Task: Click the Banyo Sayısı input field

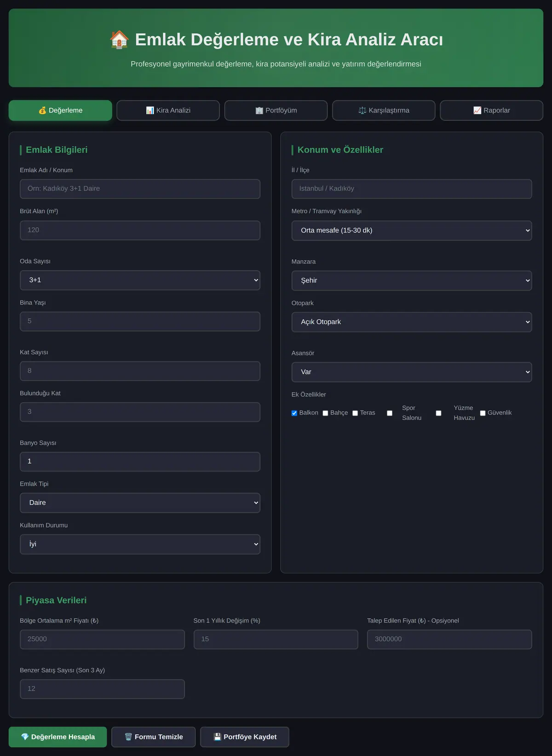Action: (140, 461)
